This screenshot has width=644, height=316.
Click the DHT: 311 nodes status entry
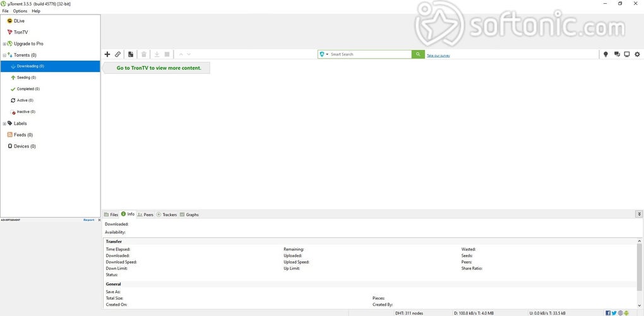pyautogui.click(x=409, y=313)
